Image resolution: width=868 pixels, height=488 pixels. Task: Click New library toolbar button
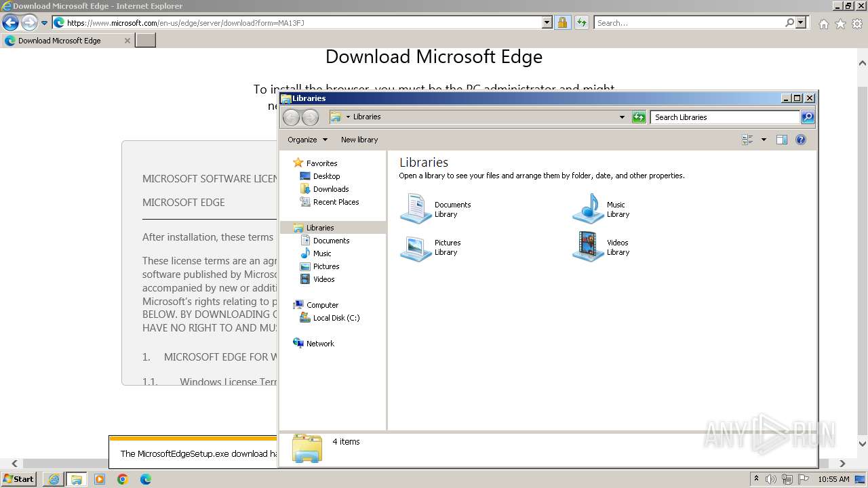click(359, 140)
